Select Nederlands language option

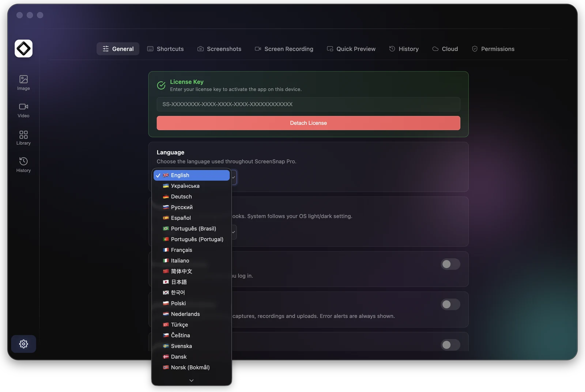pyautogui.click(x=192, y=314)
